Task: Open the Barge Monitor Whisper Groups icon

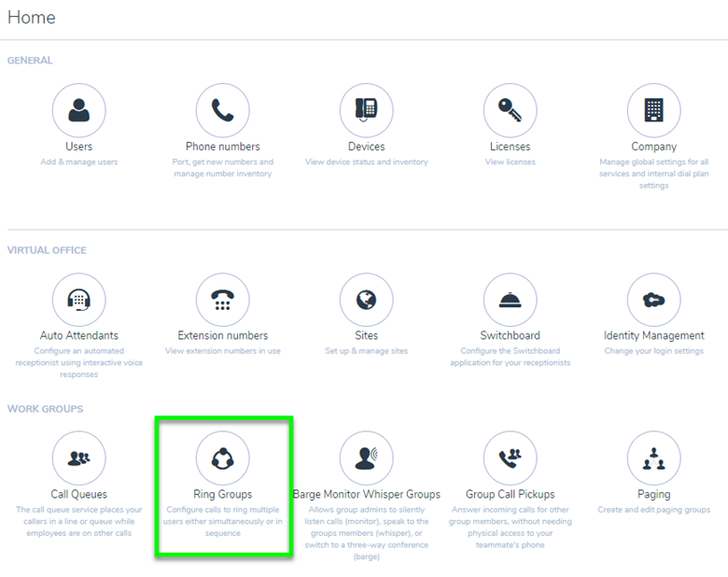Action: [366, 457]
